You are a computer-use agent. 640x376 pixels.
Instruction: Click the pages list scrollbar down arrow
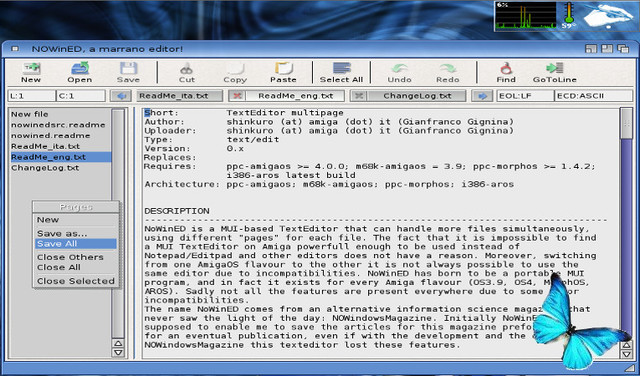coord(118,353)
